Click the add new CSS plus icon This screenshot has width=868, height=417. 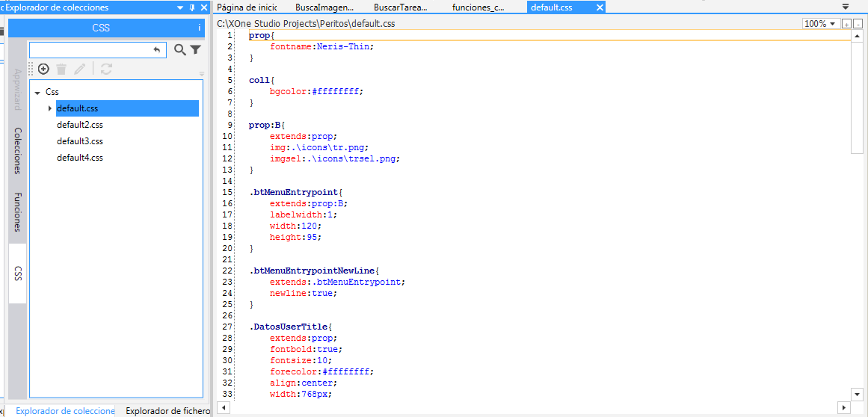click(x=43, y=69)
